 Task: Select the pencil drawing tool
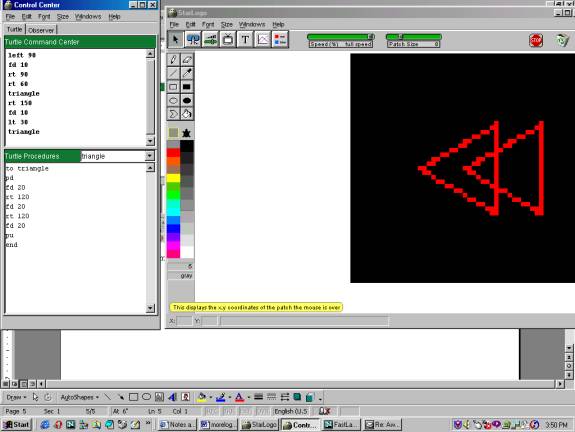coord(173,59)
